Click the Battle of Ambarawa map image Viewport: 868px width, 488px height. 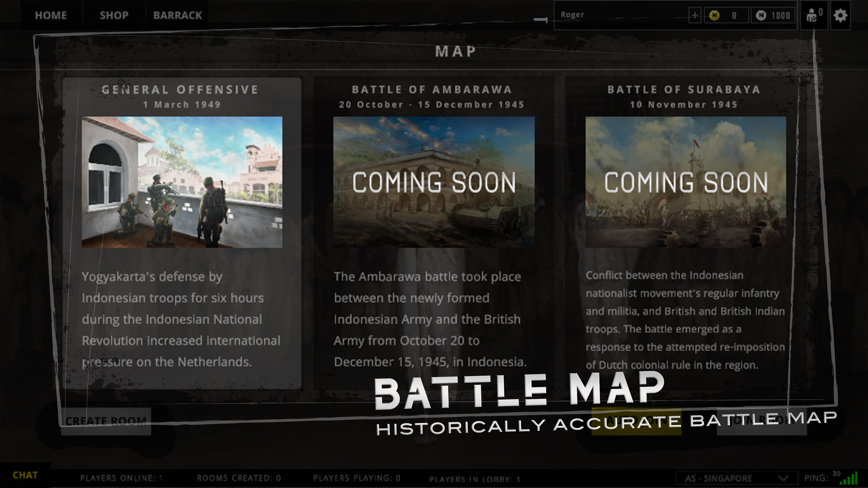click(434, 182)
